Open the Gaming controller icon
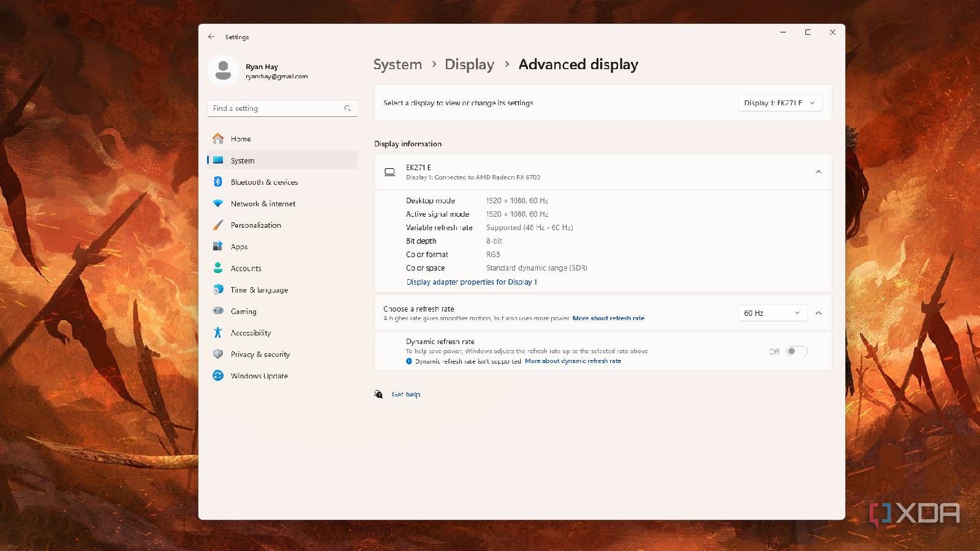The width and height of the screenshot is (980, 551). tap(218, 311)
